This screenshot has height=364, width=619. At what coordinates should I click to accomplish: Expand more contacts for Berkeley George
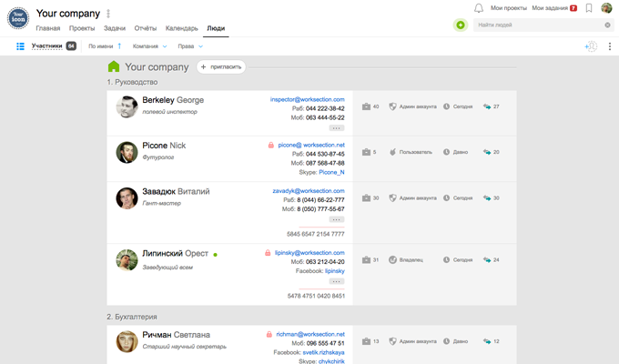[x=336, y=128]
